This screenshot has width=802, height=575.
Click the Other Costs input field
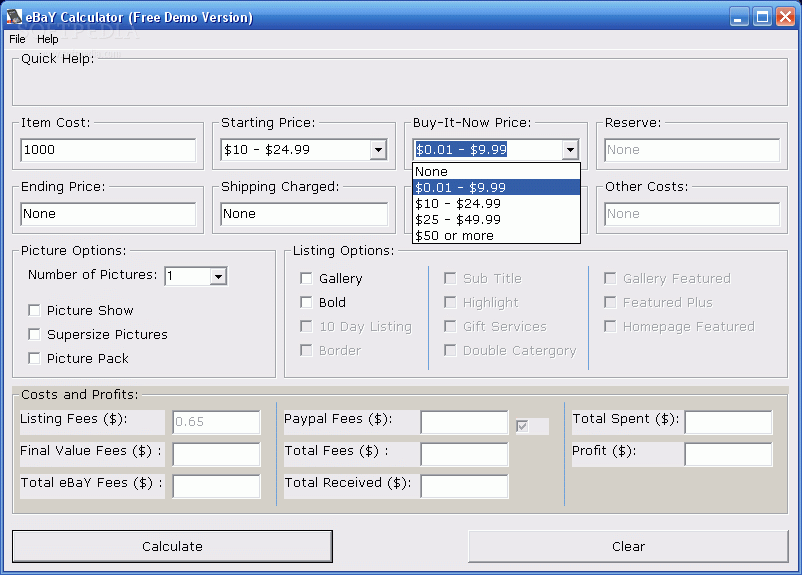(x=692, y=214)
